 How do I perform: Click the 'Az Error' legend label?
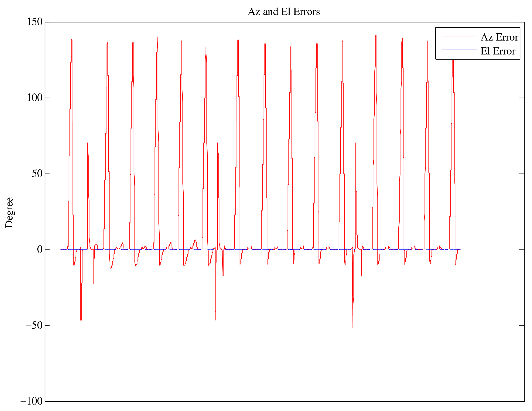point(500,37)
